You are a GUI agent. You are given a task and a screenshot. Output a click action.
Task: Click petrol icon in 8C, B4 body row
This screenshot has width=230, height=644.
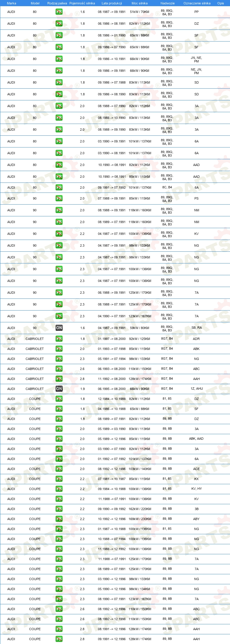(59, 187)
